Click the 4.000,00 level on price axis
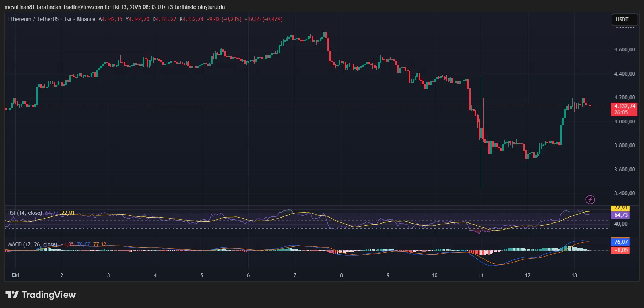 pos(624,122)
